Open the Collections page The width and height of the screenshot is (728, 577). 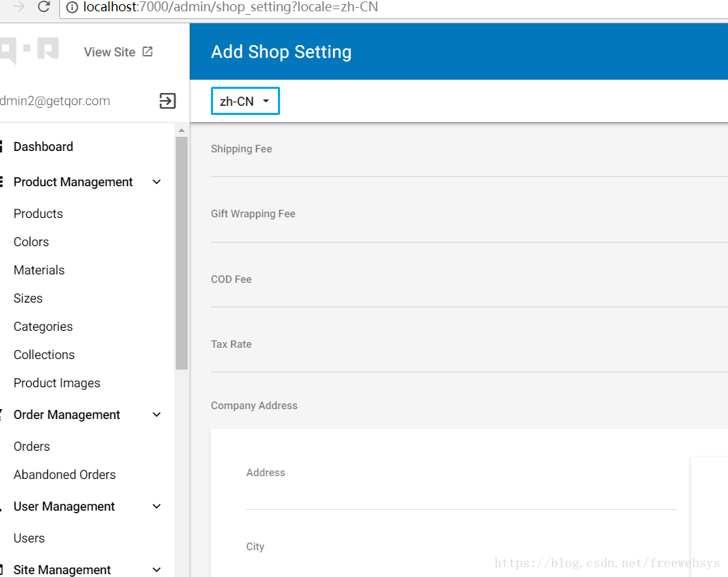tap(44, 355)
